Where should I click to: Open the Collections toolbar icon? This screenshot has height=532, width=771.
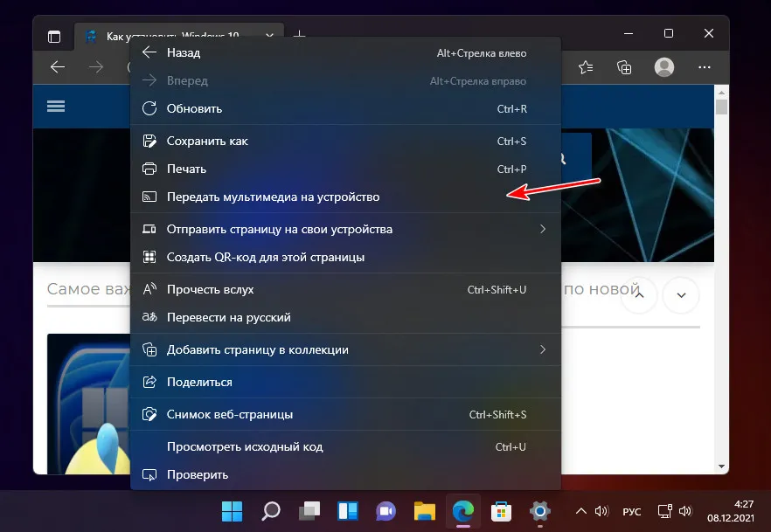tap(624, 67)
